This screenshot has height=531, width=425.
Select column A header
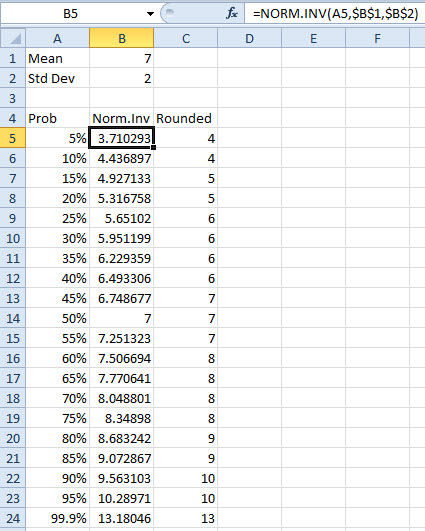[x=58, y=38]
